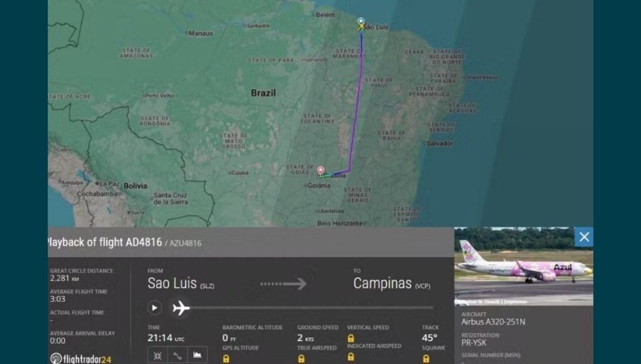Open the Azul aircraft photo thumbnail
641x364 pixels.
tap(523, 266)
